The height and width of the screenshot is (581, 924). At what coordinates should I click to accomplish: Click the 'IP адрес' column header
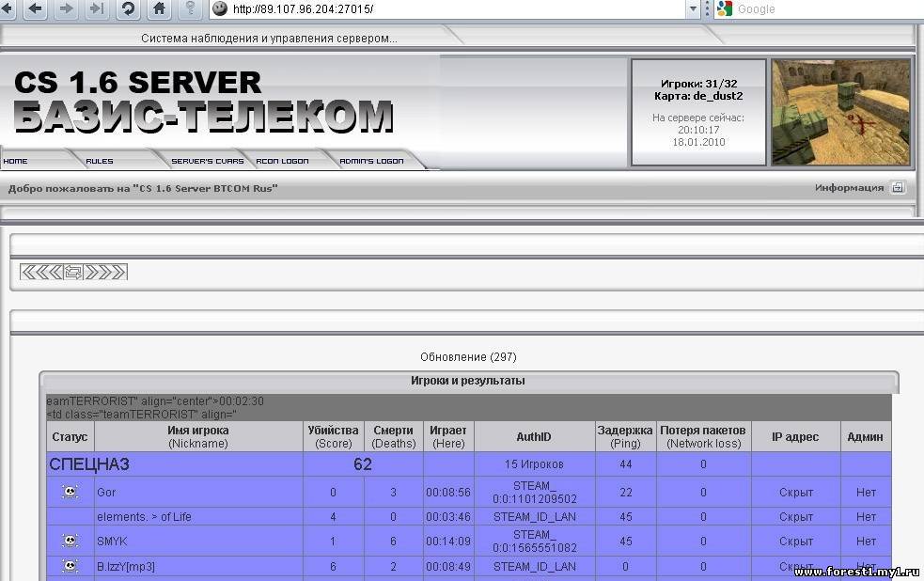795,436
